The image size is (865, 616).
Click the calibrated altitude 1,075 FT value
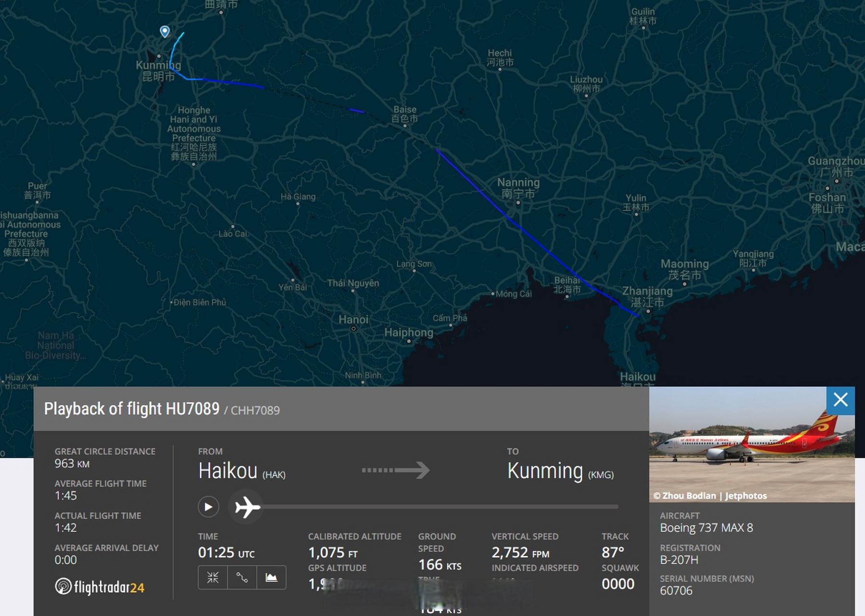333,552
